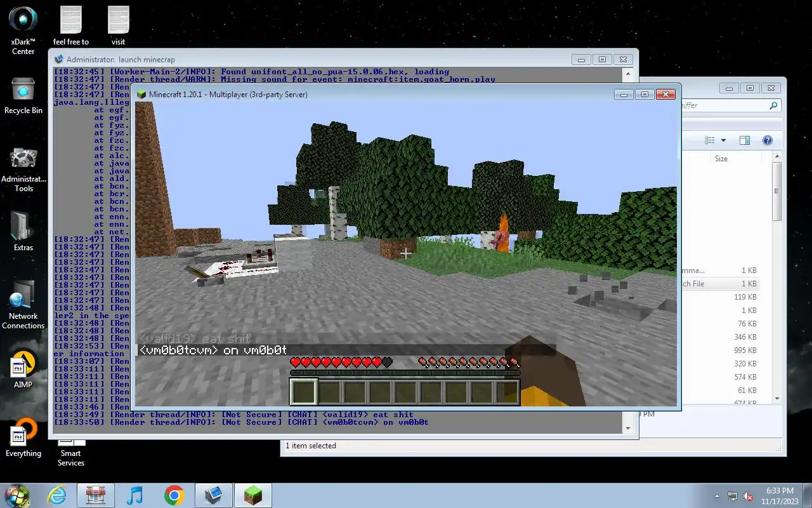Open the WinRAR taskbar button
This screenshot has height=508, width=812.
pyautogui.click(x=96, y=495)
